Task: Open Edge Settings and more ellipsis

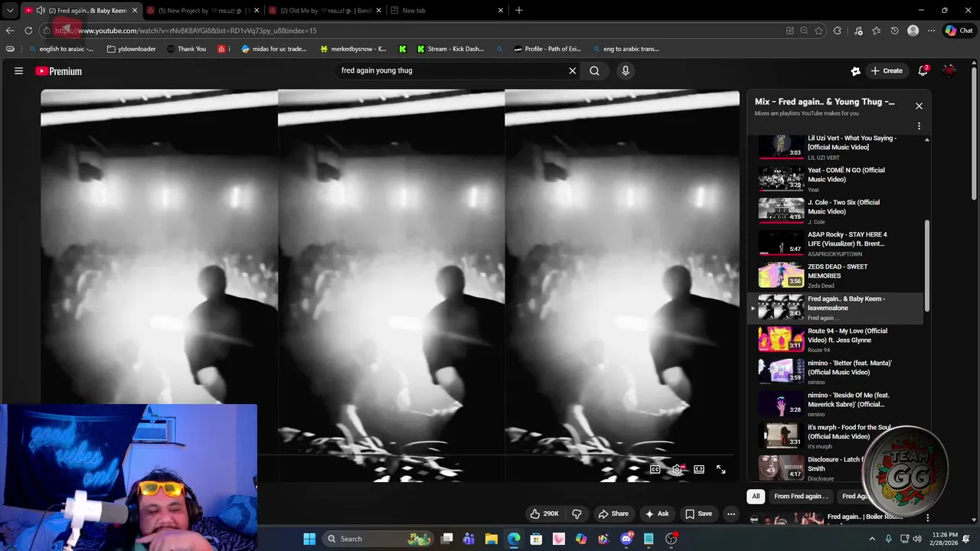Action: tap(931, 31)
